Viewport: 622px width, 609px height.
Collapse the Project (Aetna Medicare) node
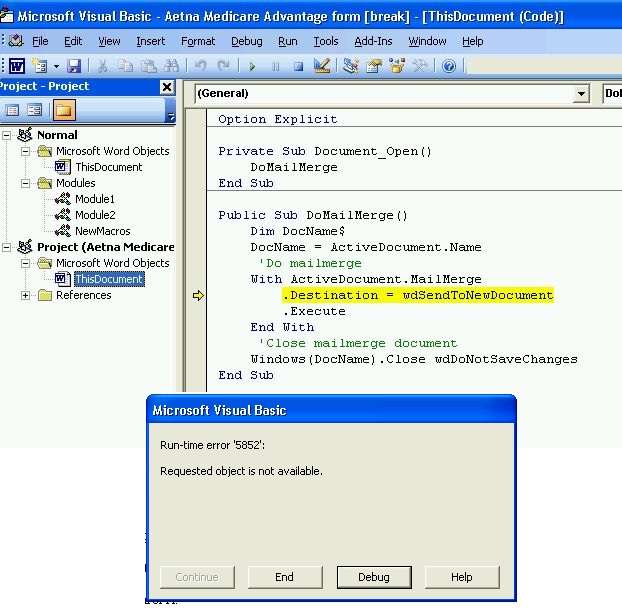click(x=6, y=247)
